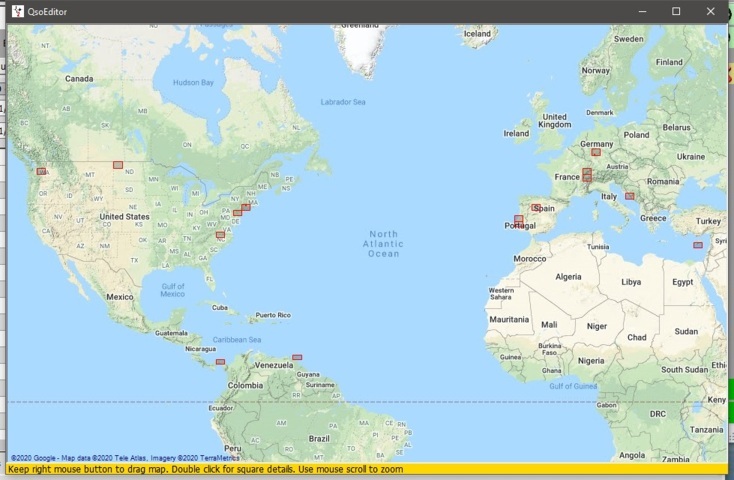
Task: Select the upper red square east of France
Action: (587, 172)
